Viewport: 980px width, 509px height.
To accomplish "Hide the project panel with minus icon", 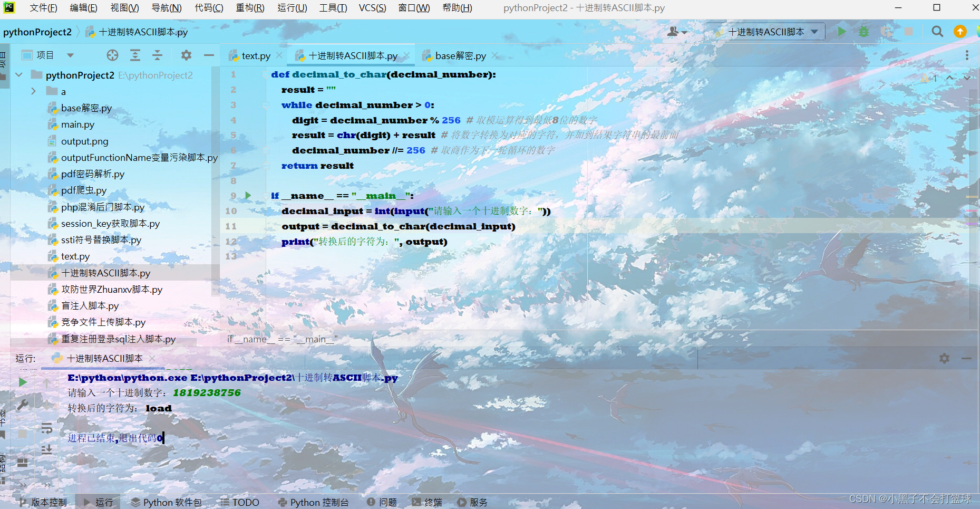I will (209, 55).
